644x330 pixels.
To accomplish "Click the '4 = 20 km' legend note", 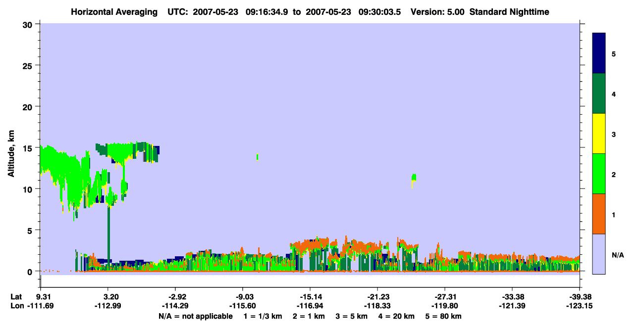I will coord(397,316).
